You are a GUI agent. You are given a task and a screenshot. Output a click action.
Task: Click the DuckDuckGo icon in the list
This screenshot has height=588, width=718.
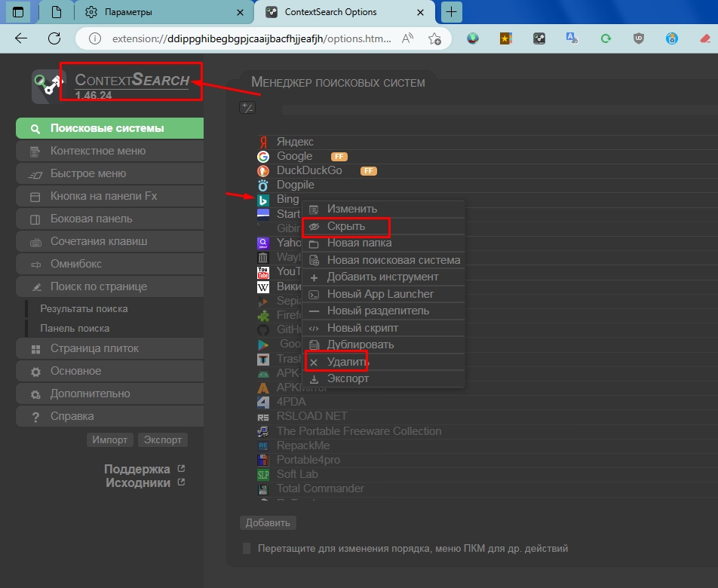tap(263, 171)
